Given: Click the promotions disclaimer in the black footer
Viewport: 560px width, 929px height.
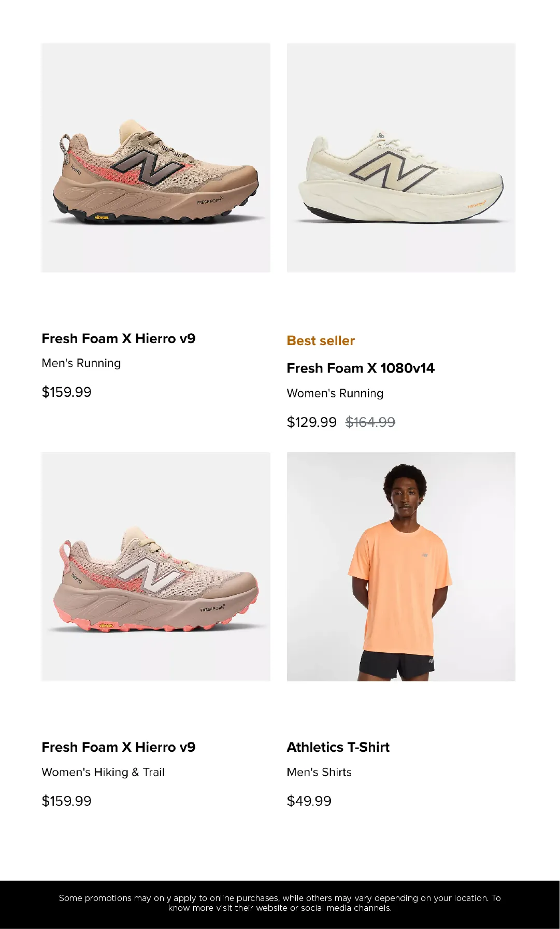Looking at the screenshot, I should click(x=280, y=903).
